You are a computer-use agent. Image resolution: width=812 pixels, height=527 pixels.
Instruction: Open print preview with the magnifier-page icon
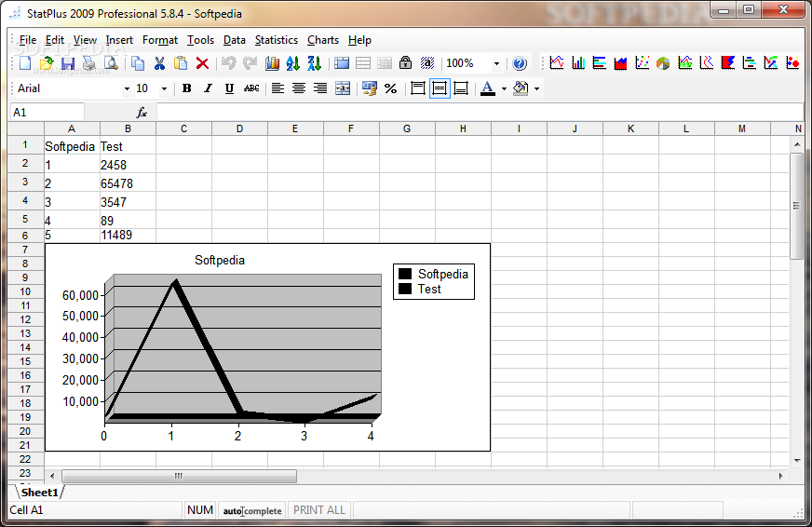(x=111, y=63)
